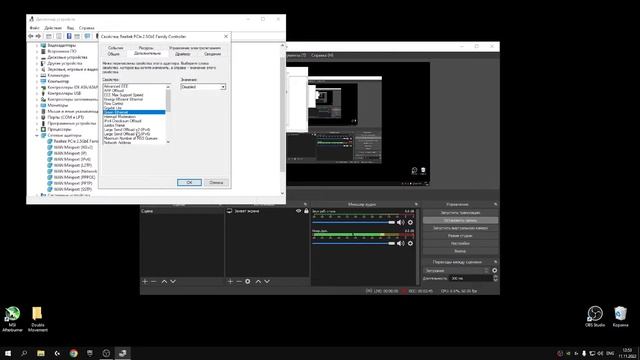Click mic/aux volume slider in mixer
The image size is (640, 360).
tap(353, 243)
